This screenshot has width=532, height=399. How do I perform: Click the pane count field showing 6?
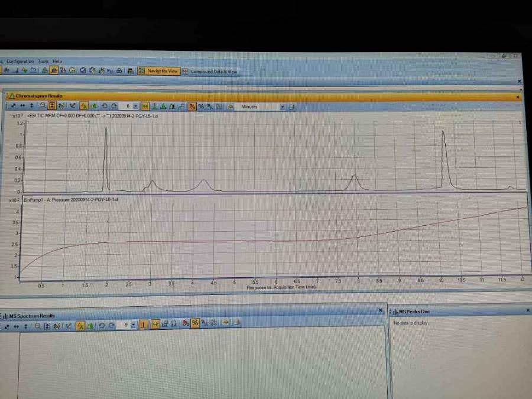coord(126,106)
